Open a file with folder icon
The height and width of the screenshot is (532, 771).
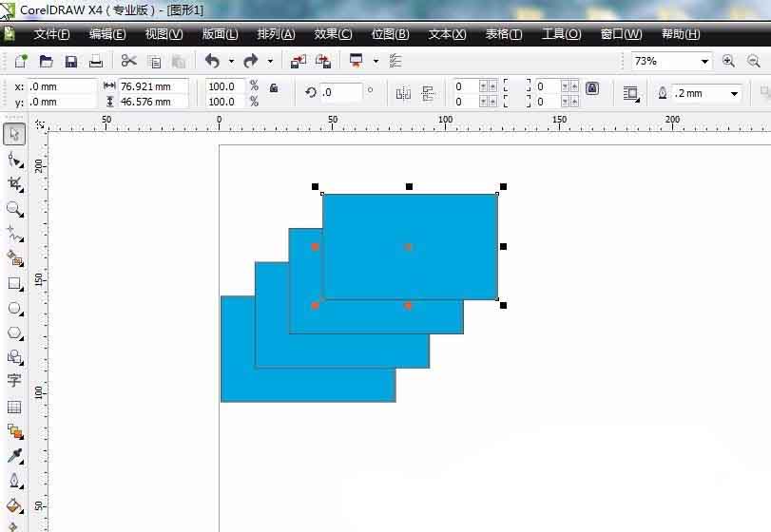click(47, 61)
